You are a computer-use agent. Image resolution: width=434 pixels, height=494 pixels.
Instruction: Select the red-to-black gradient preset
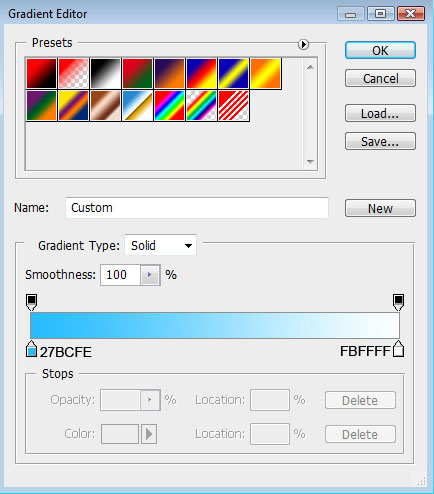click(x=42, y=73)
